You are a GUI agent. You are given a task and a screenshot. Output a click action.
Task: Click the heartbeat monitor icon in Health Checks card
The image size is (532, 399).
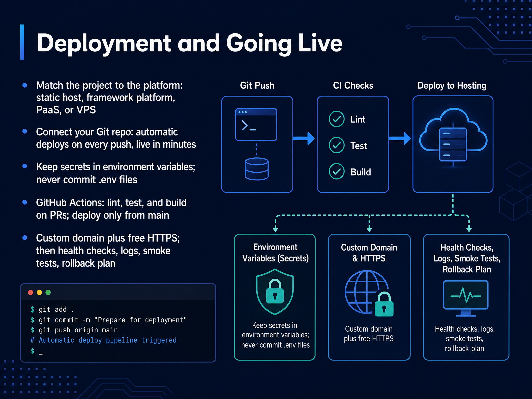(465, 298)
